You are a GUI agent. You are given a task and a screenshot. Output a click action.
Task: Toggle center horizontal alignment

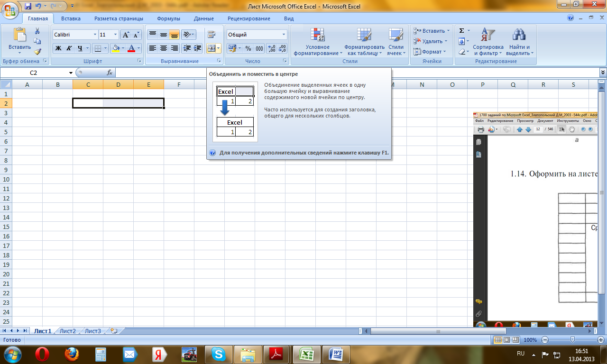[x=164, y=48]
